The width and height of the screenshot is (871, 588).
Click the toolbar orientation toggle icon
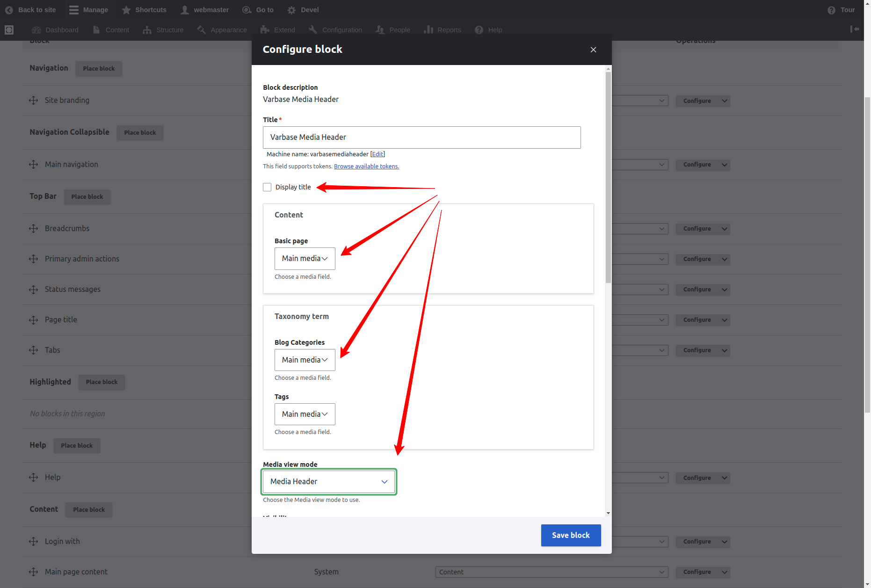click(x=854, y=29)
